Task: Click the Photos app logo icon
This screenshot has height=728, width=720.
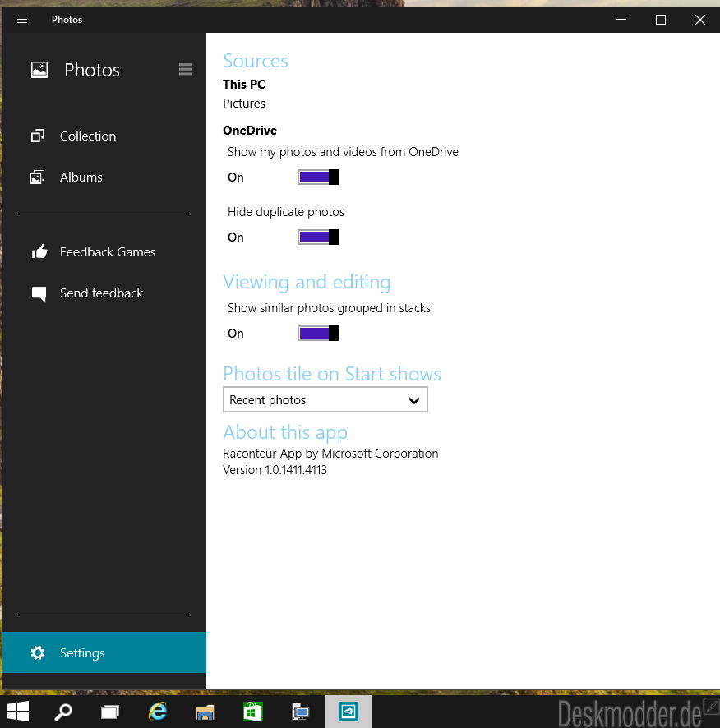Action: (39, 70)
